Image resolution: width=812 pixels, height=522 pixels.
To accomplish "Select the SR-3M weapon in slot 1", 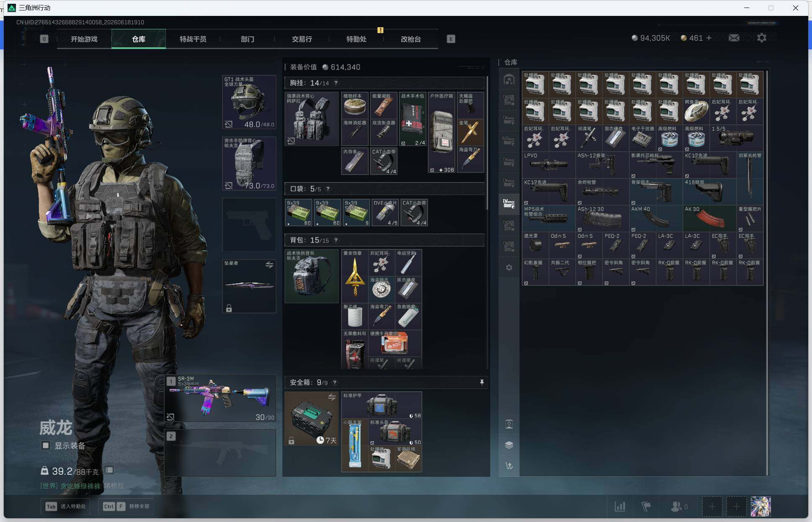I will click(x=220, y=398).
